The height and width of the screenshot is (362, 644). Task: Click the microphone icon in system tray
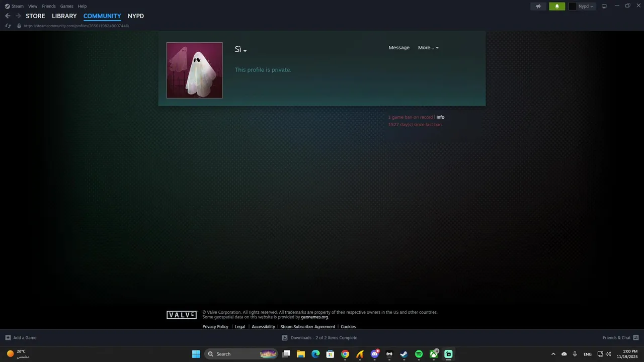[x=575, y=354]
